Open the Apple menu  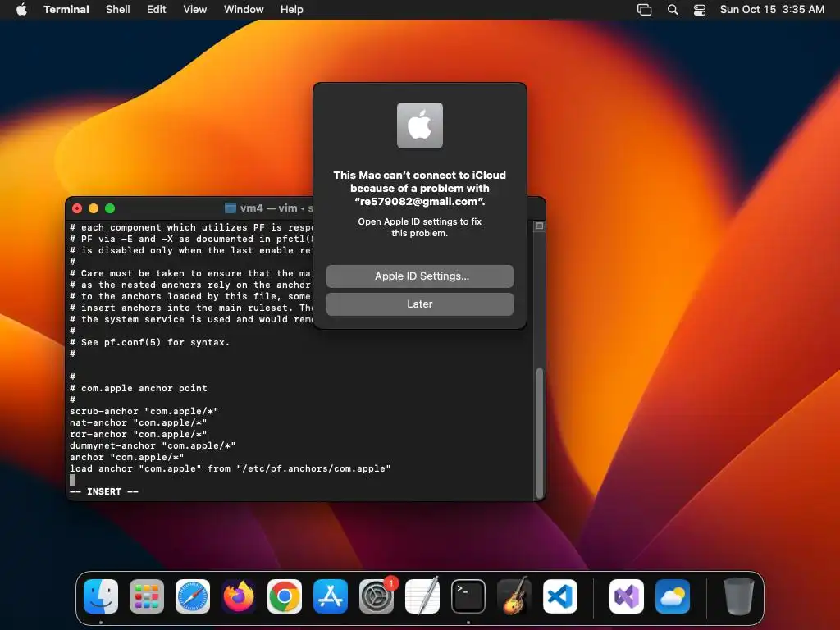coord(21,9)
